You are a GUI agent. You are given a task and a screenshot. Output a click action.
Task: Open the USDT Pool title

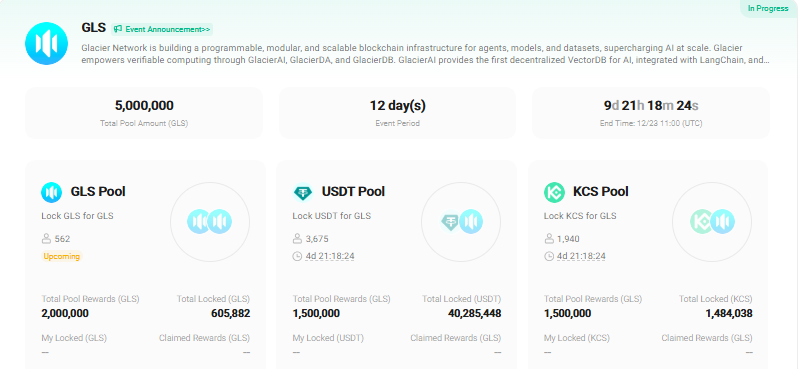353,192
